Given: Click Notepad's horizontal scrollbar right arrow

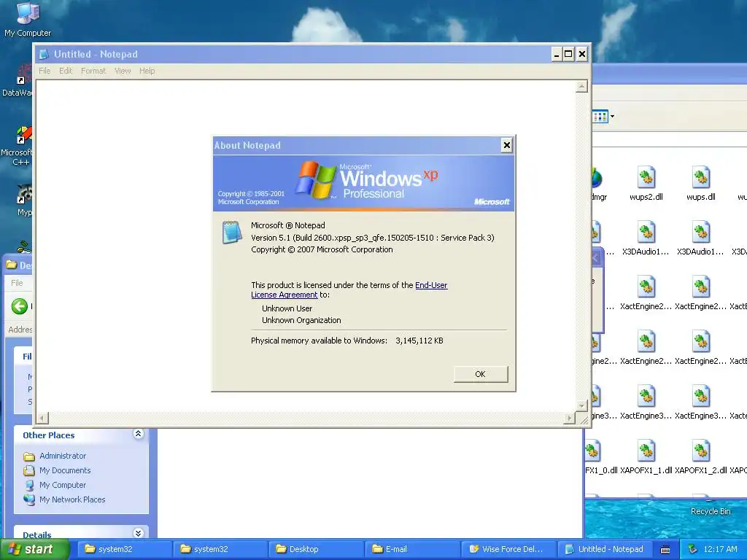Looking at the screenshot, I should pyautogui.click(x=569, y=418).
